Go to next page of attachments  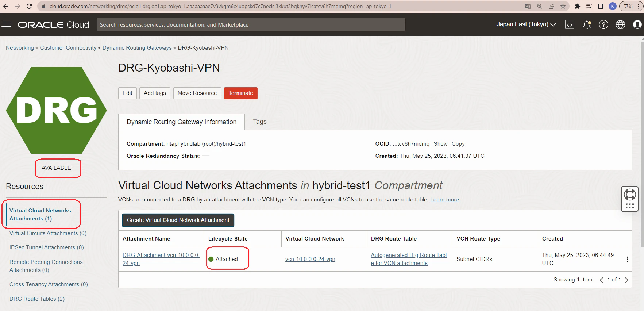626,280
